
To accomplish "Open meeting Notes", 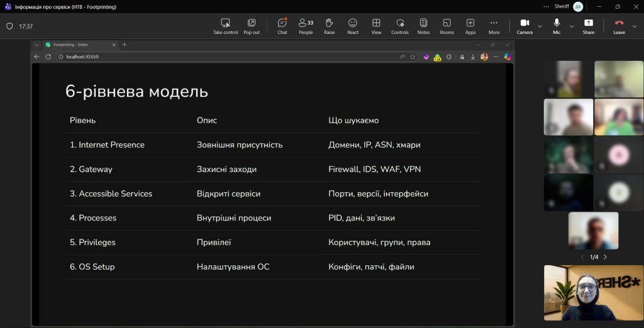I will coord(423,26).
